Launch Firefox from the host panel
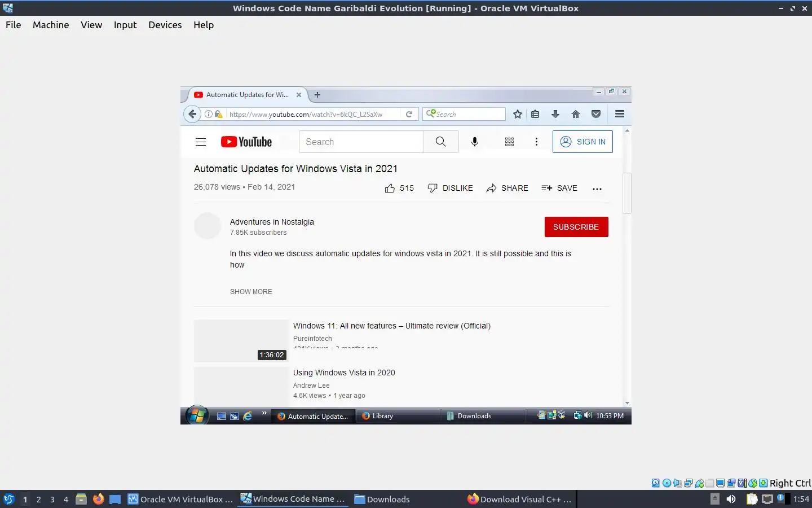The width and height of the screenshot is (812, 508). click(99, 499)
